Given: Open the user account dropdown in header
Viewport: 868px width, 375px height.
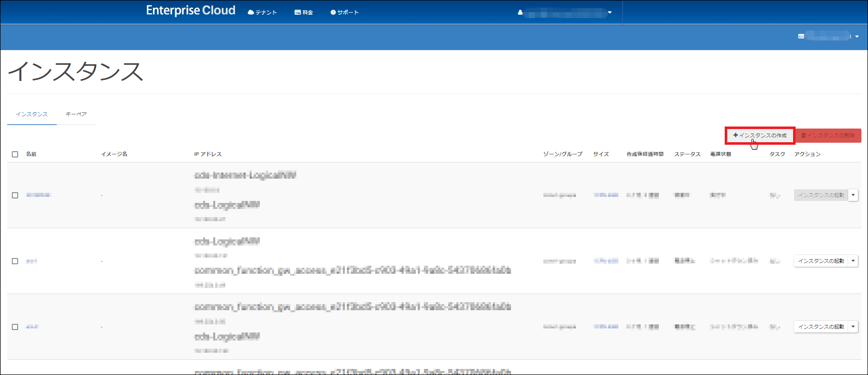Looking at the screenshot, I should [565, 13].
